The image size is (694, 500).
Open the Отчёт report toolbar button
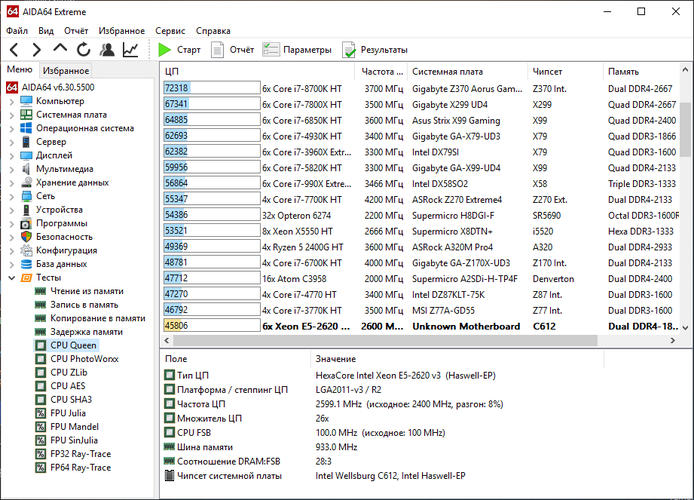point(233,50)
